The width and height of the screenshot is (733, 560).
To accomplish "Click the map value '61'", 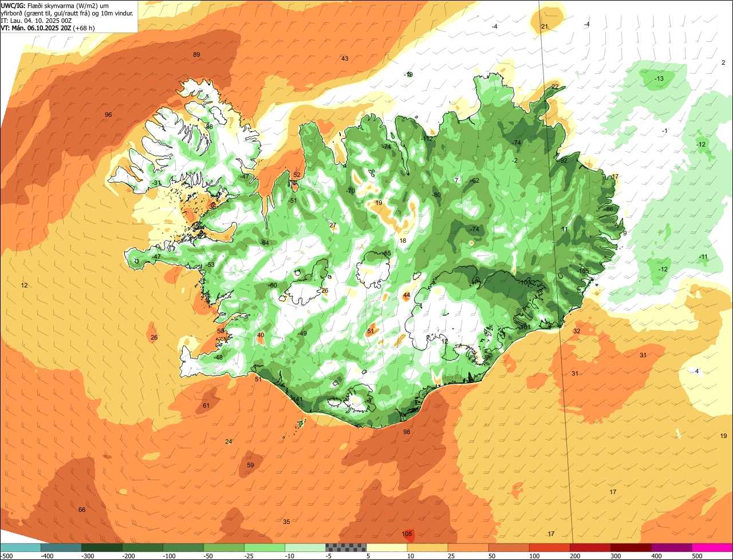I will (206, 405).
